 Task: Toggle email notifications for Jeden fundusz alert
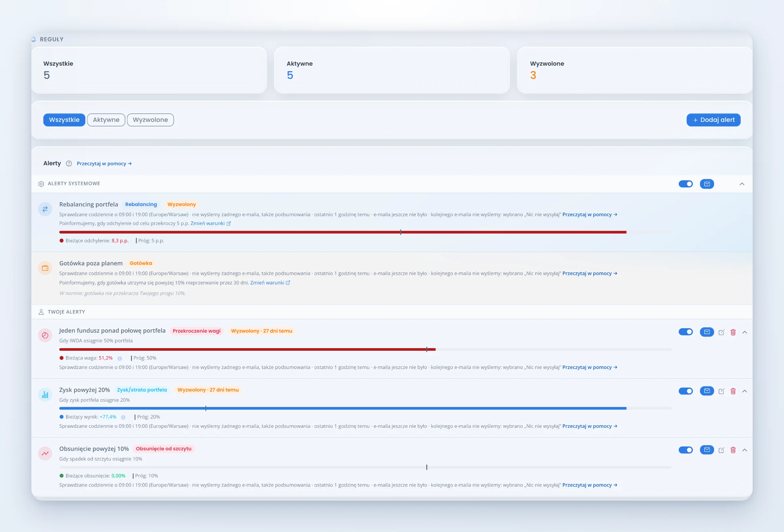point(707,332)
